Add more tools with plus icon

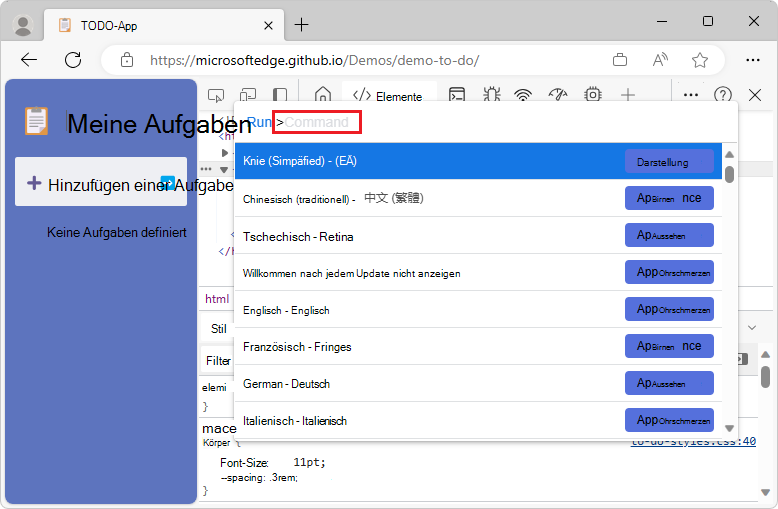(x=628, y=94)
